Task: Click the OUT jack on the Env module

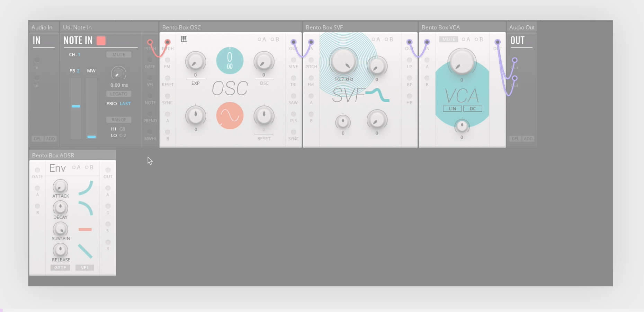Action: 108,170
